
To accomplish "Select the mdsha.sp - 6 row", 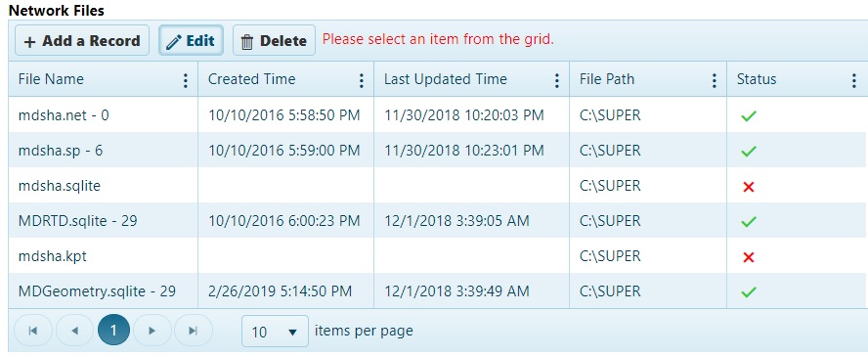I will click(x=438, y=150).
